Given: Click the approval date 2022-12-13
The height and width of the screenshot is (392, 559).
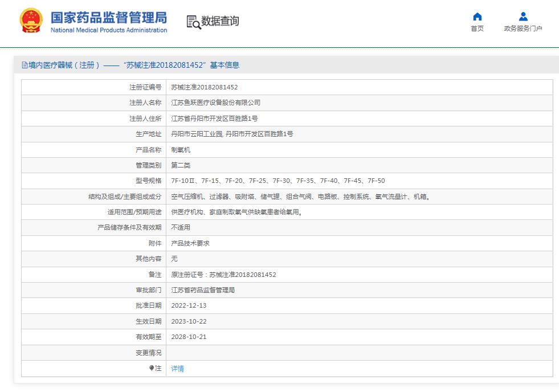Looking at the screenshot, I should [189, 305].
